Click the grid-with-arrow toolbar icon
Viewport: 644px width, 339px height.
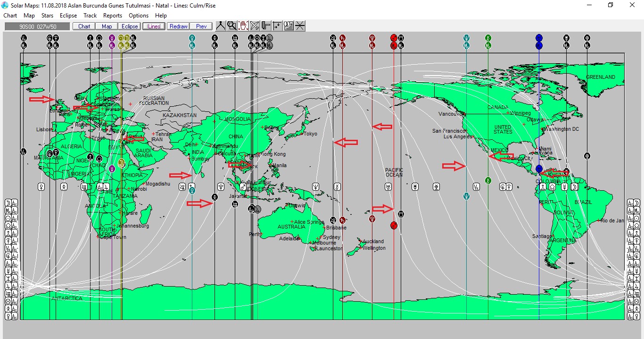point(277,26)
